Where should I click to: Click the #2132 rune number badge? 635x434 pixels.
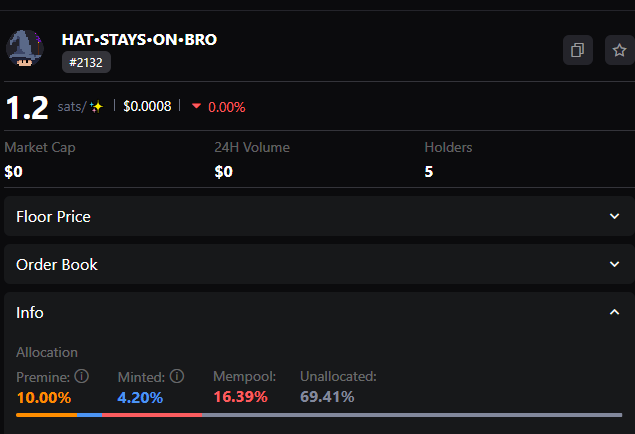[86, 62]
